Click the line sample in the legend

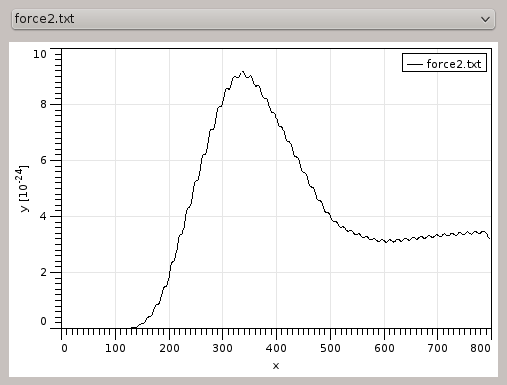[415, 64]
